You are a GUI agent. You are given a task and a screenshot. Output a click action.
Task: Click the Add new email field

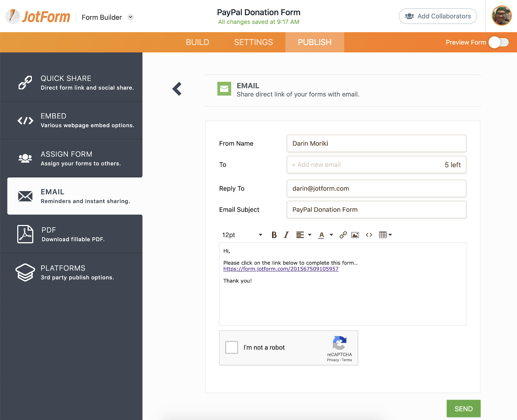pyautogui.click(x=365, y=165)
